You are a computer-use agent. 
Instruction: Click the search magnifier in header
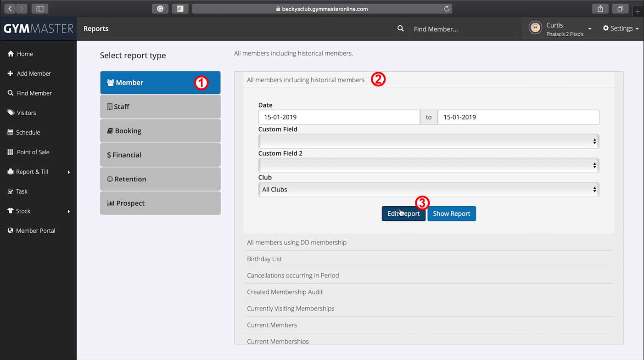pos(400,28)
